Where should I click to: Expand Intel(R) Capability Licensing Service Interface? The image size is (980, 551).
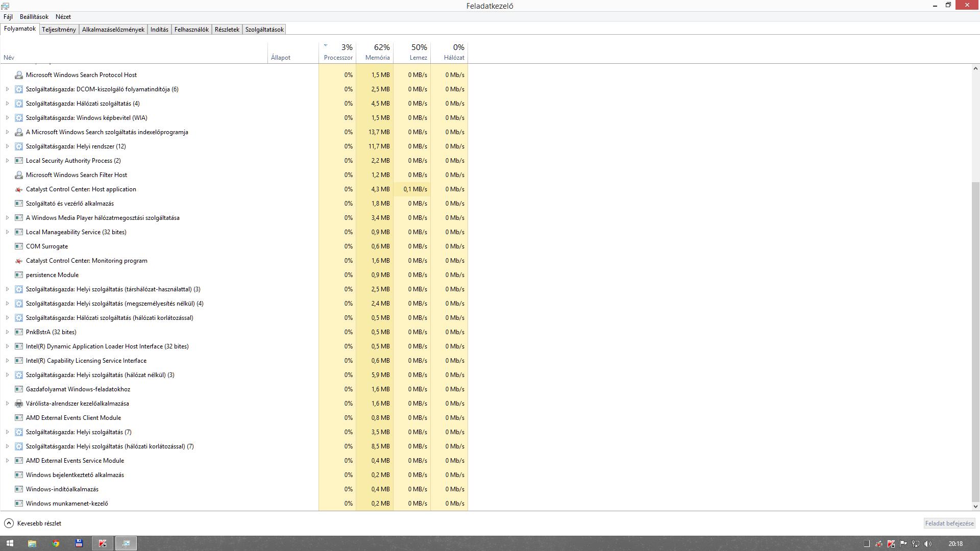7,361
